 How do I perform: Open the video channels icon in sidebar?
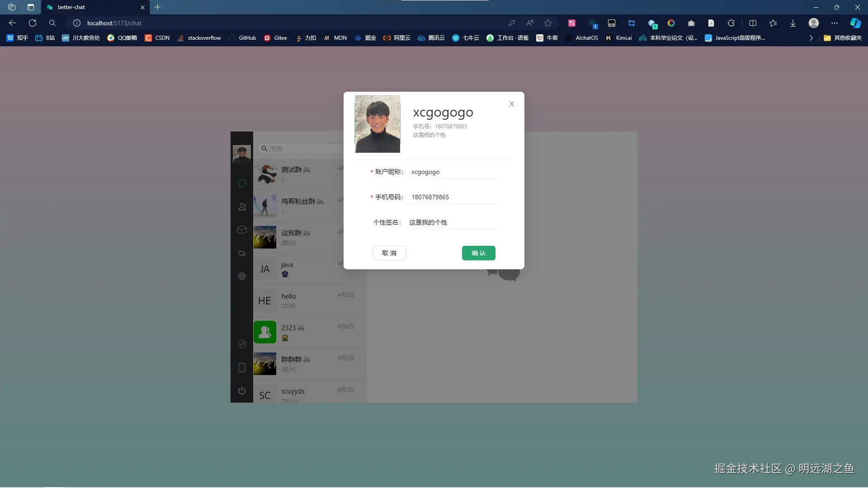[242, 253]
